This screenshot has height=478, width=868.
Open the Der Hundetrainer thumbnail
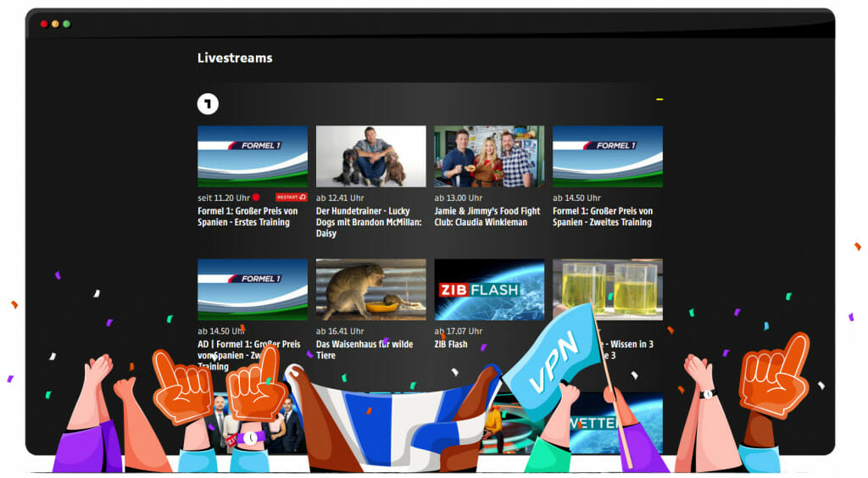point(371,156)
